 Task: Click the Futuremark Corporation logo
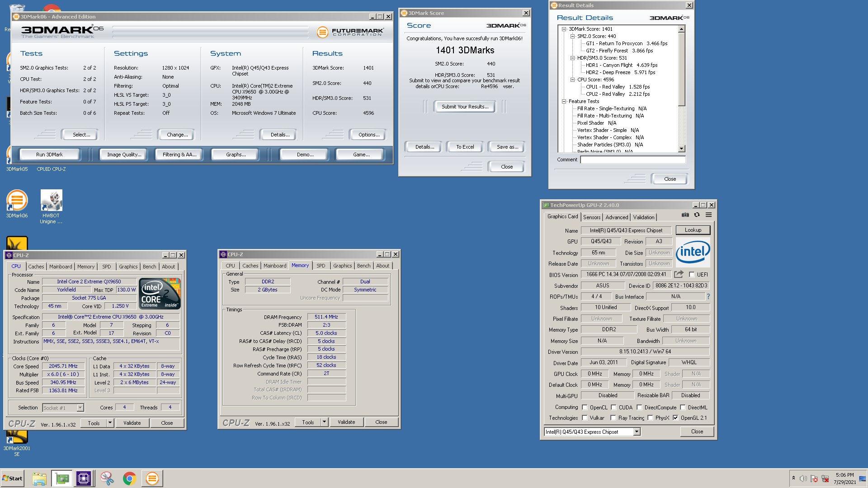pyautogui.click(x=350, y=32)
